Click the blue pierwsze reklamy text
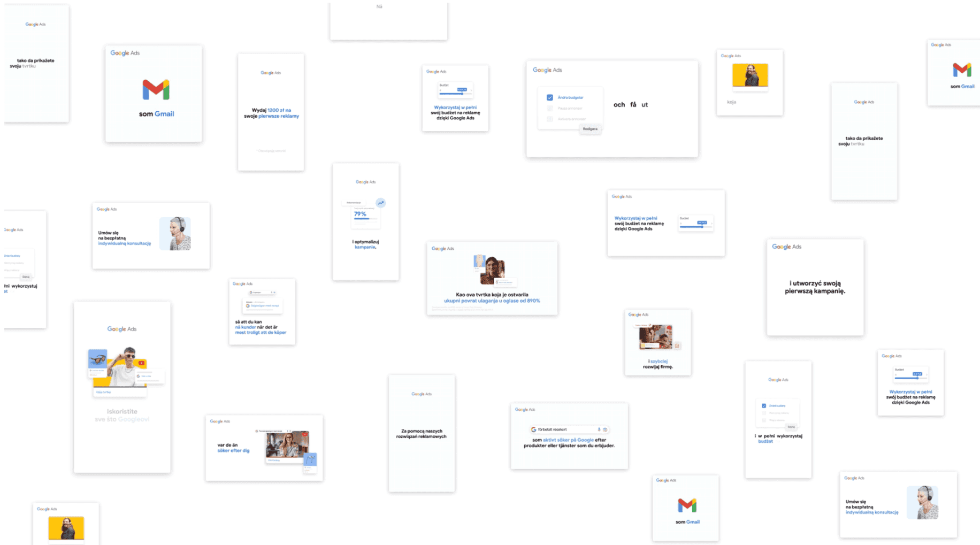Screen dimensions: 980x545 [x=279, y=116]
